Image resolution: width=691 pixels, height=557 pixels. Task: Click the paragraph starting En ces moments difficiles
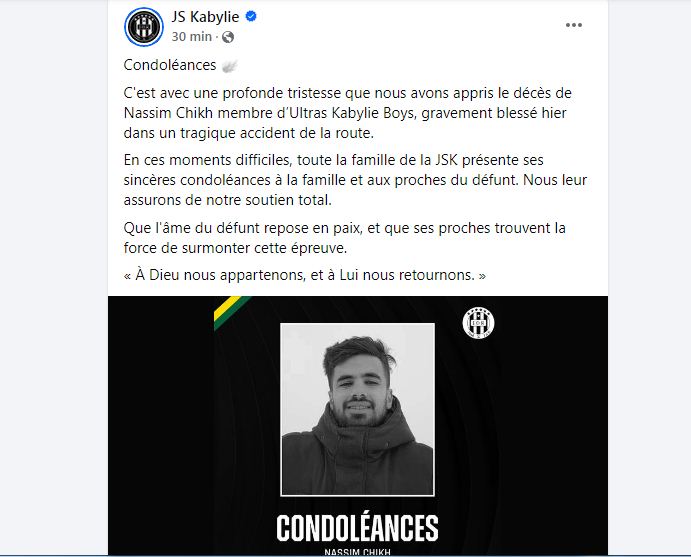(x=355, y=180)
